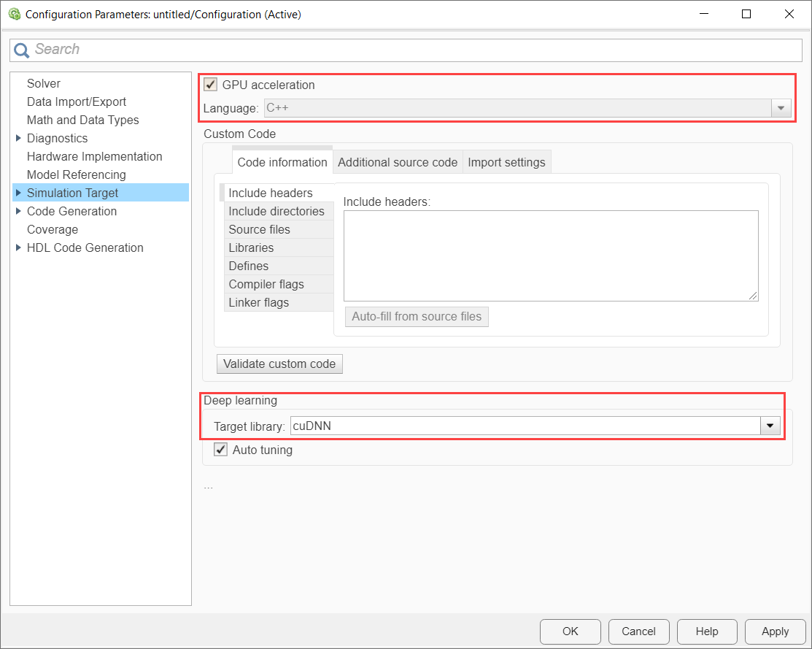Expand the Diagnostics tree node
This screenshot has width=812, height=649.
click(18, 138)
